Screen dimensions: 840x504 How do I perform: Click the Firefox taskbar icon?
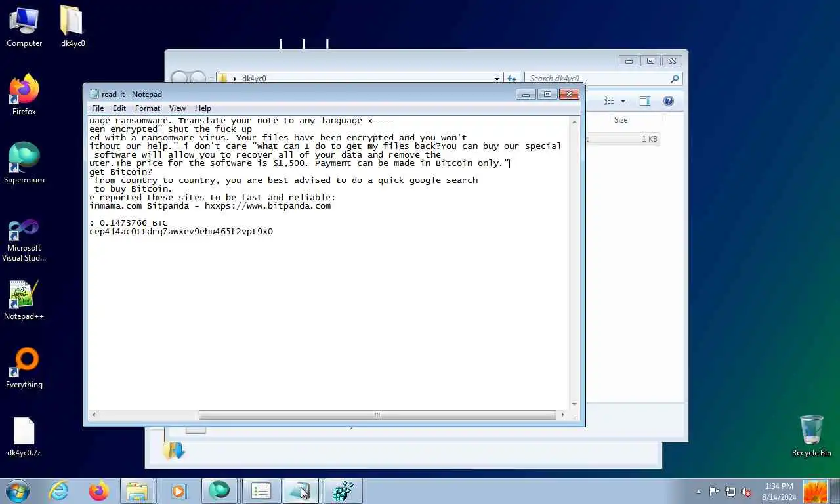tap(99, 491)
